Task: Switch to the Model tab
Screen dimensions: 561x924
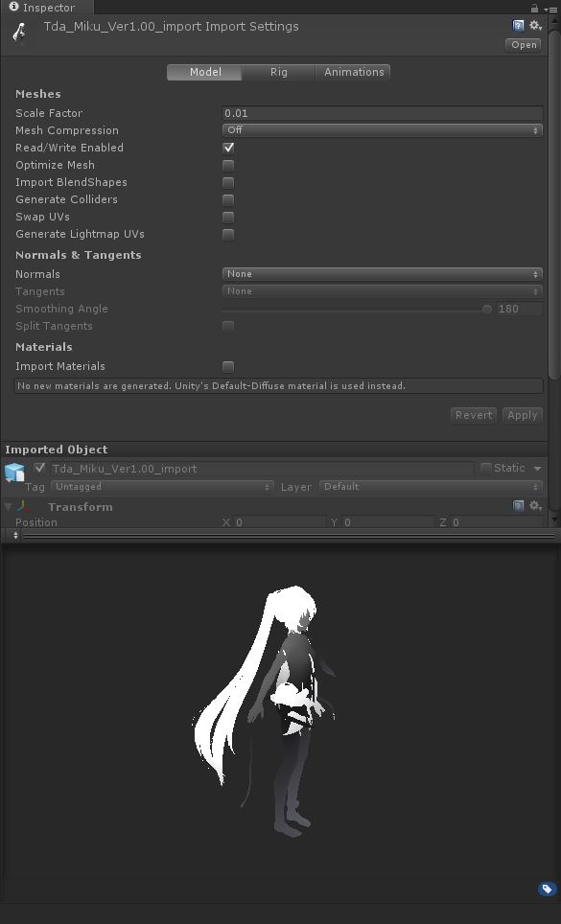Action: click(x=204, y=72)
